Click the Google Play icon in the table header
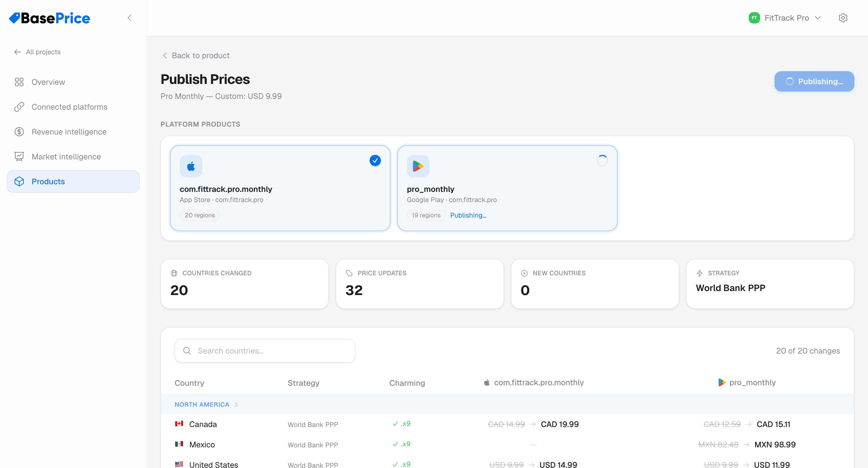 (x=722, y=382)
